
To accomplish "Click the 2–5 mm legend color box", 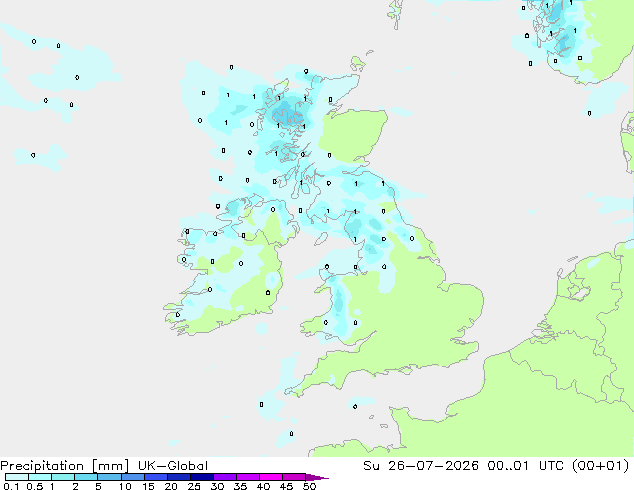I will [86, 477].
